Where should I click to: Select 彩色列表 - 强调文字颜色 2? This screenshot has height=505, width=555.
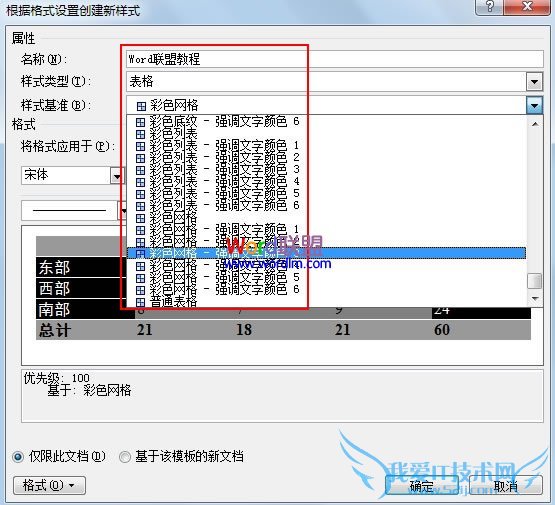[326, 158]
